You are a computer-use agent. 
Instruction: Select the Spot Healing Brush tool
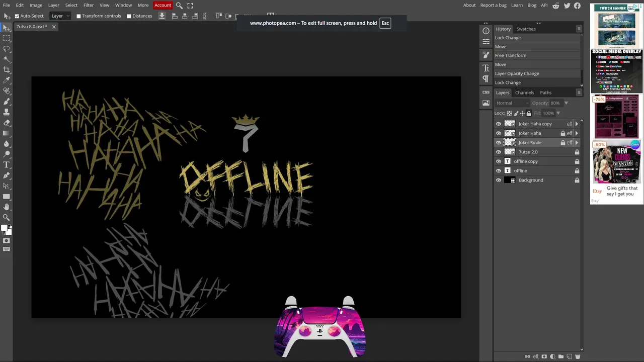pos(7,91)
